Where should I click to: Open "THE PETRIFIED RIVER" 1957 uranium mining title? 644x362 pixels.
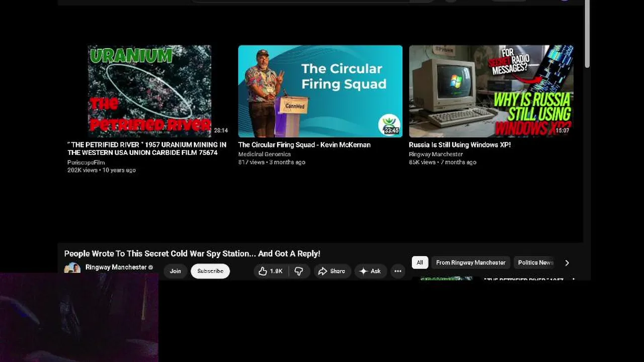point(147,148)
